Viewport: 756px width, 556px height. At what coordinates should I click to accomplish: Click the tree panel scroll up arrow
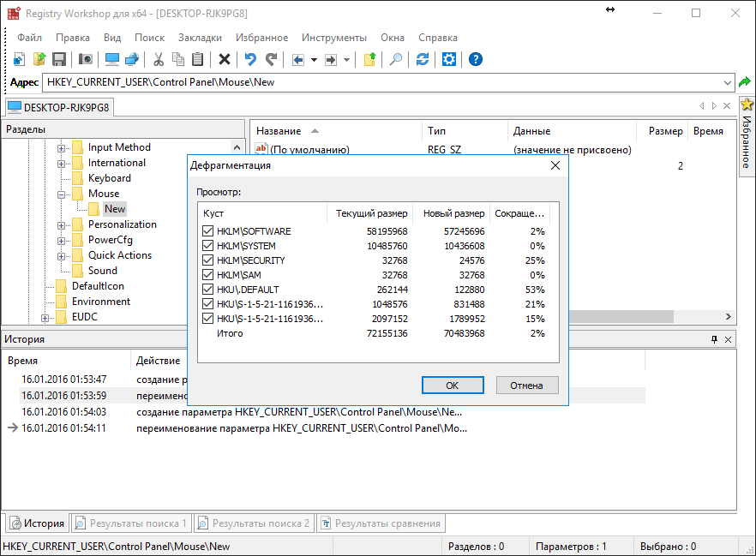click(x=237, y=147)
